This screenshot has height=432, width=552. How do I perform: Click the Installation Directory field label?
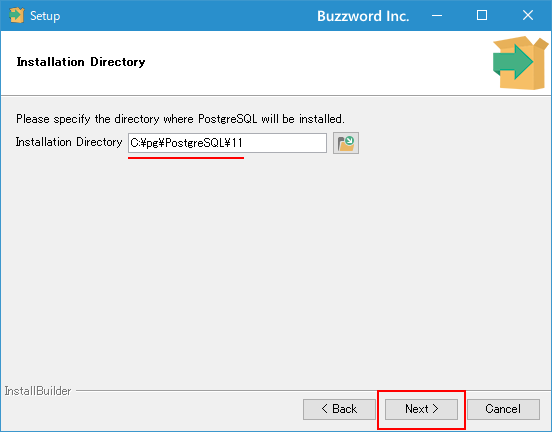pyautogui.click(x=69, y=142)
